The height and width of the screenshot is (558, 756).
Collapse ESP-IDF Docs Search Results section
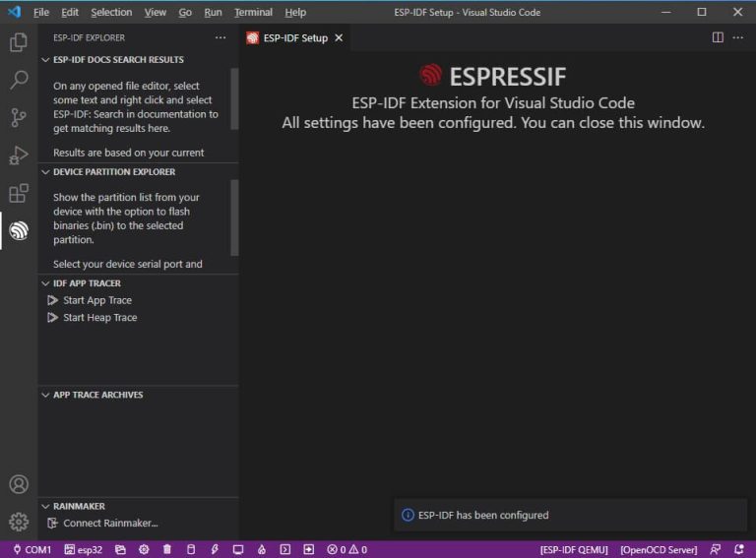(x=118, y=60)
